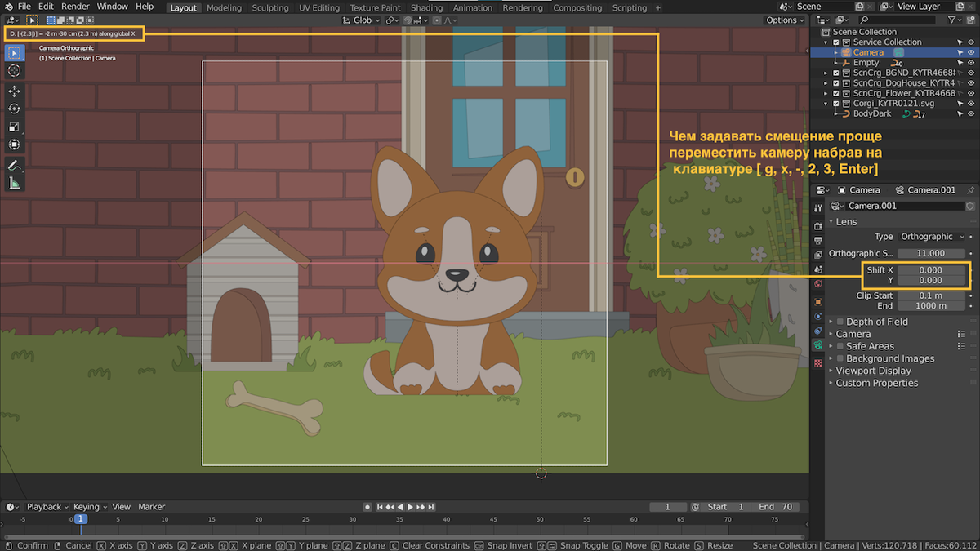Activate the Scale tool
980x551 pixels.
(x=15, y=127)
